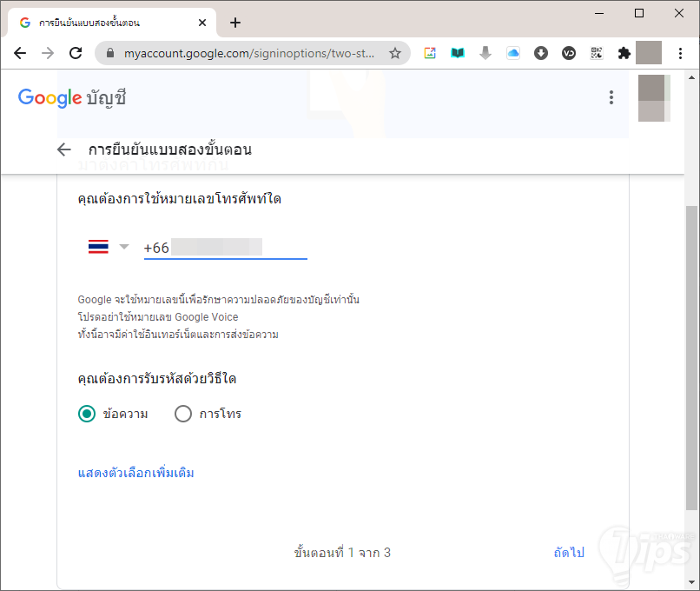Image resolution: width=700 pixels, height=591 pixels.
Task: Close the Chrome browser window
Action: (679, 13)
